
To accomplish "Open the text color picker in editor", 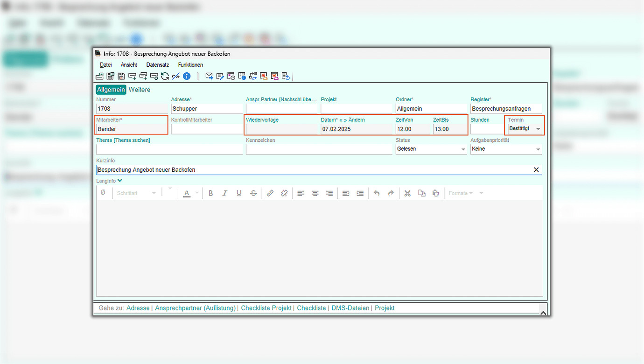I will pyautogui.click(x=197, y=193).
